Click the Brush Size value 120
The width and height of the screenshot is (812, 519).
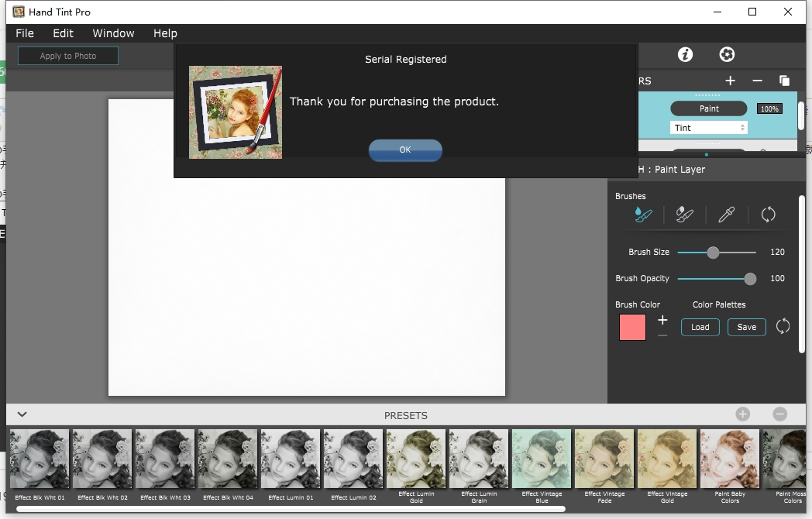[x=777, y=252]
